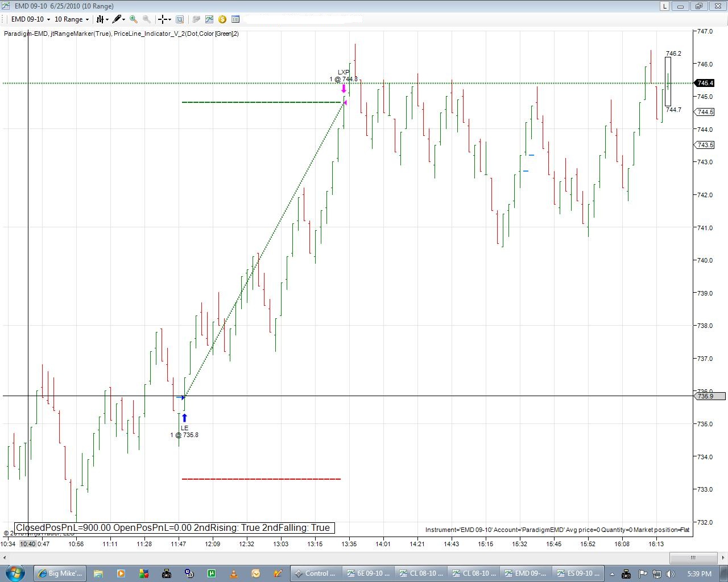Switch to the Control Center taskbar window

[316, 573]
